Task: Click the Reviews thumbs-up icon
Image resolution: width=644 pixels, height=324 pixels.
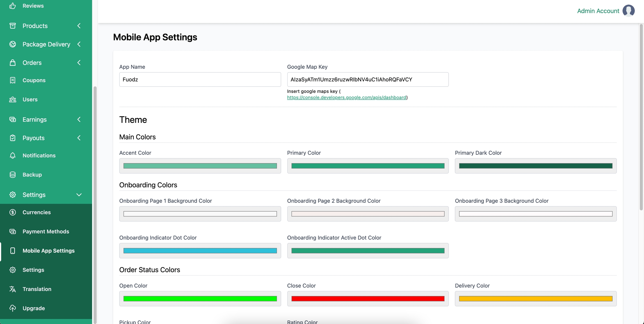Action: [x=13, y=6]
